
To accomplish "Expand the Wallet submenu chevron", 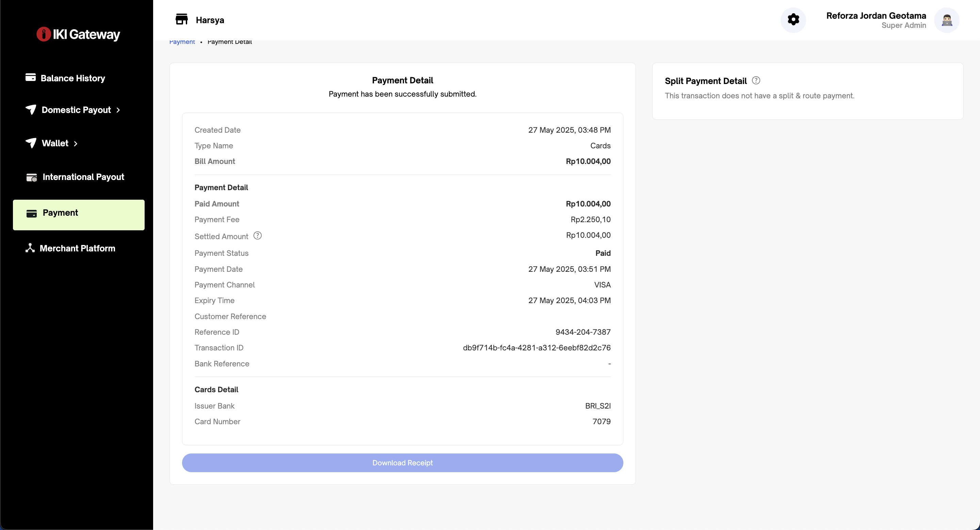I will [x=76, y=144].
